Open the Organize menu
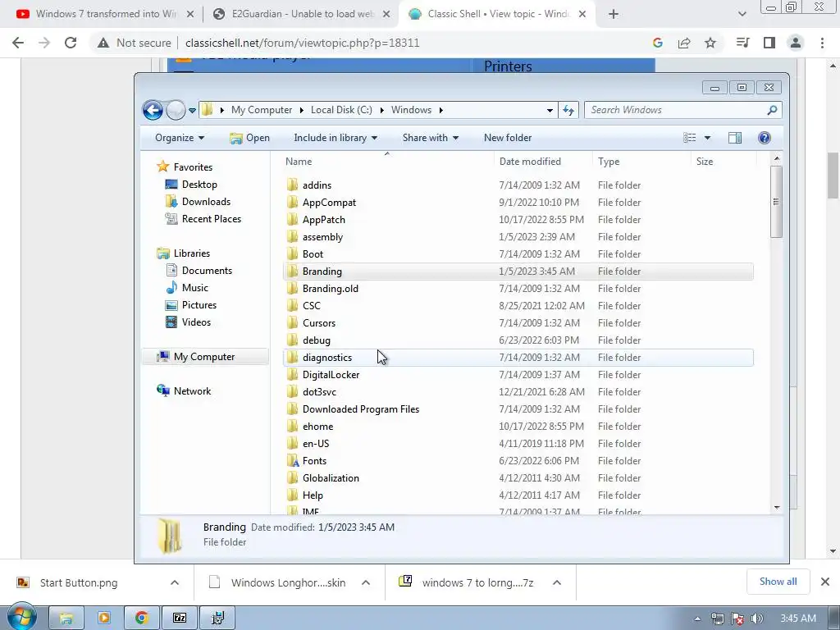The width and height of the screenshot is (840, 630). coord(180,138)
